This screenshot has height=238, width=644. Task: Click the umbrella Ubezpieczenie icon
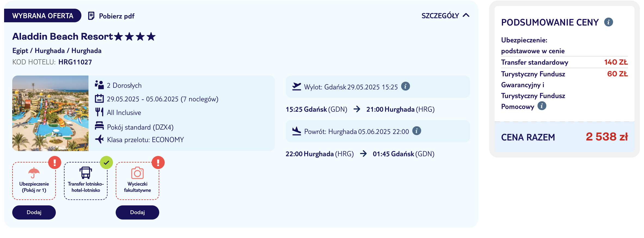(x=34, y=173)
